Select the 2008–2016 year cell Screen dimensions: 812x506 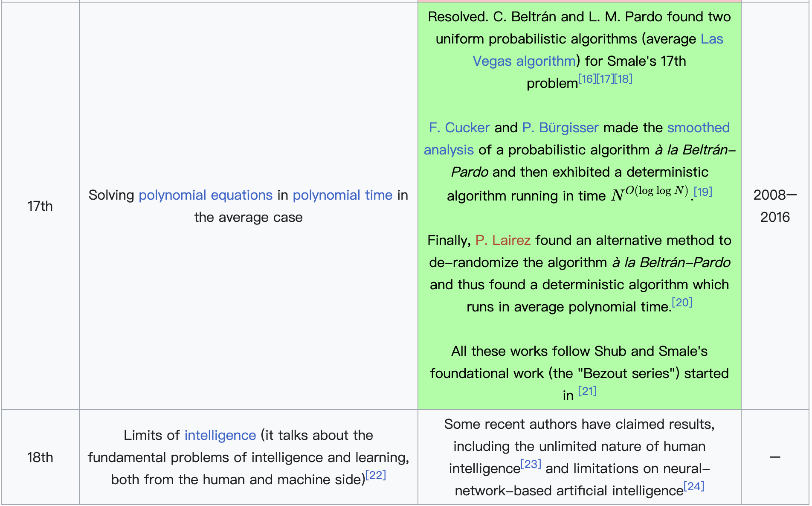pos(775,206)
